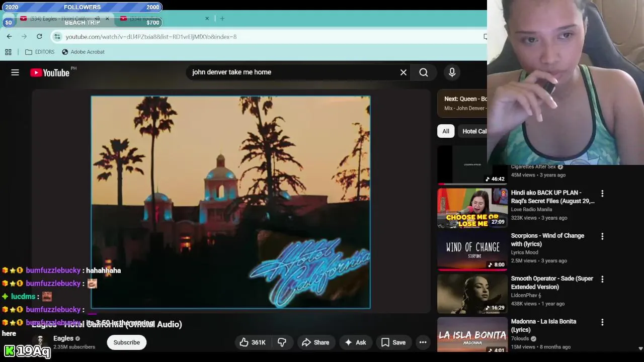
Task: Run search with magnifier icon
Action: pyautogui.click(x=424, y=72)
